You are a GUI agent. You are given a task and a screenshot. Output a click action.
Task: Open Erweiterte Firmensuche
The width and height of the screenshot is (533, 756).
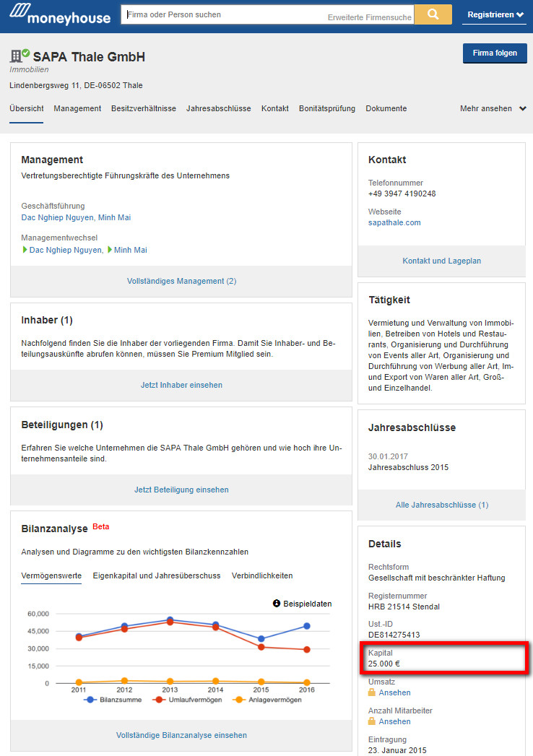[369, 17]
